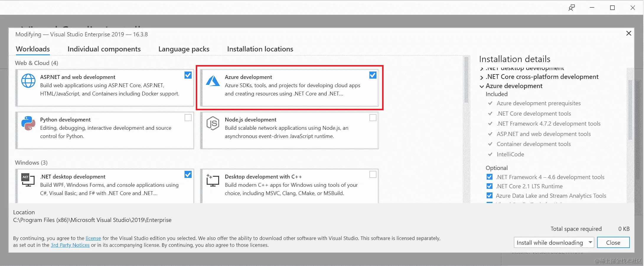Expand .NET Core cross-platform development node
The width and height of the screenshot is (644, 266).
(482, 77)
